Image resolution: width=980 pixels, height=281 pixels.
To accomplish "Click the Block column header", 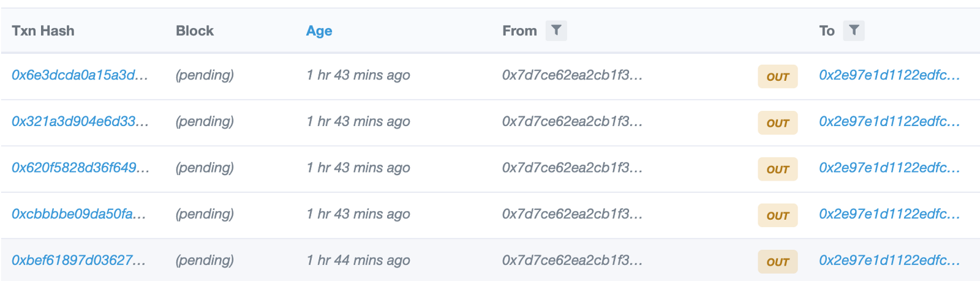I will click(x=194, y=31).
